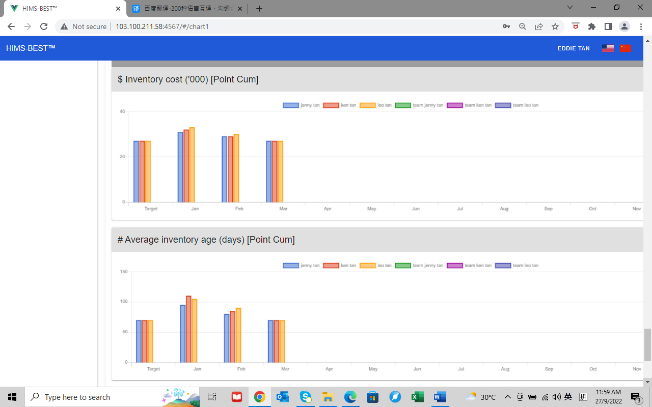
Task: Open Excel from the Windows taskbar
Action: click(416, 397)
